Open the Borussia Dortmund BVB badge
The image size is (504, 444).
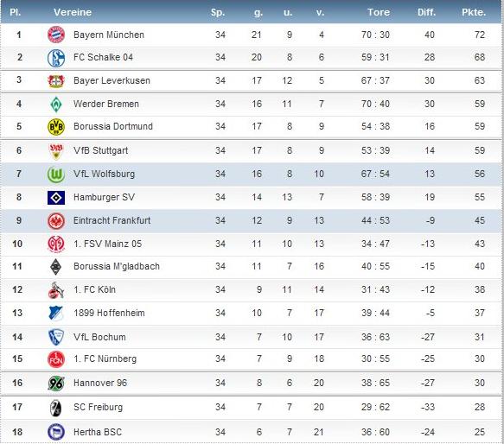(x=56, y=127)
